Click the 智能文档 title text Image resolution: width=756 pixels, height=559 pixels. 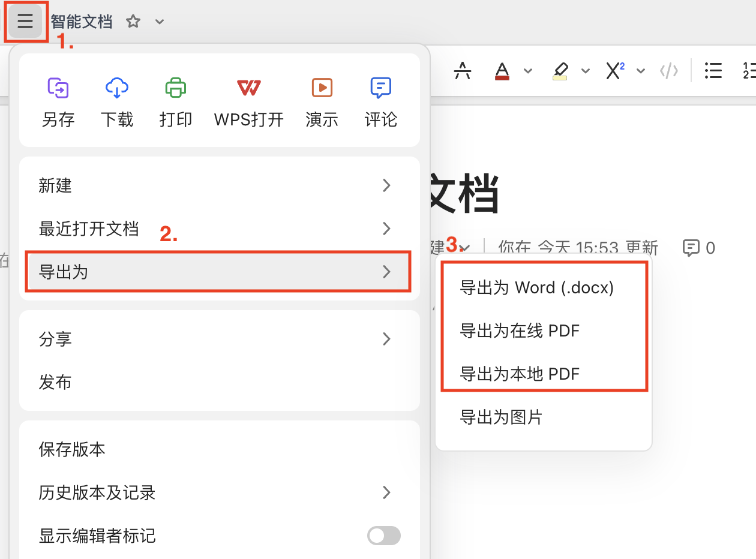(82, 22)
